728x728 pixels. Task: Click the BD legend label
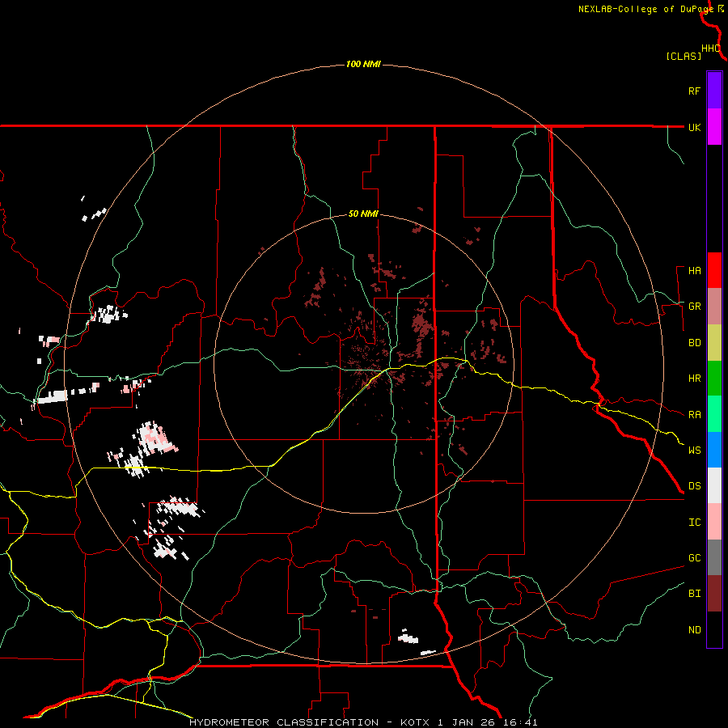click(695, 343)
